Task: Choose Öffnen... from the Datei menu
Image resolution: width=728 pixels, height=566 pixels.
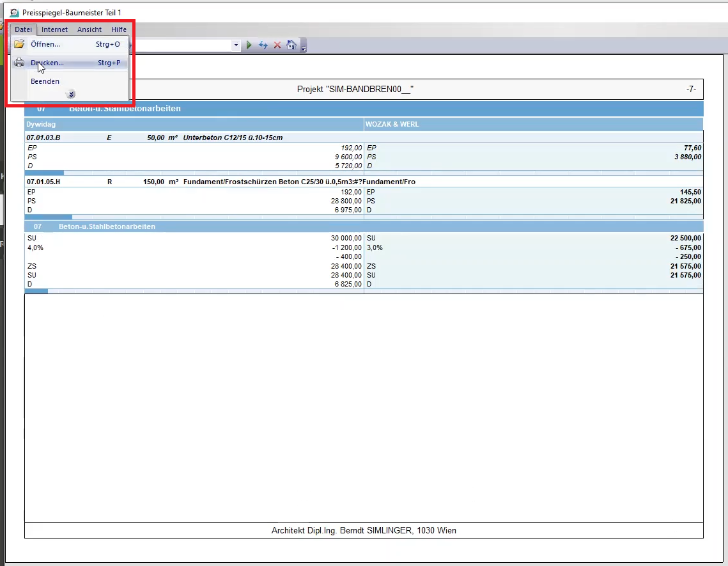Action: (45, 44)
